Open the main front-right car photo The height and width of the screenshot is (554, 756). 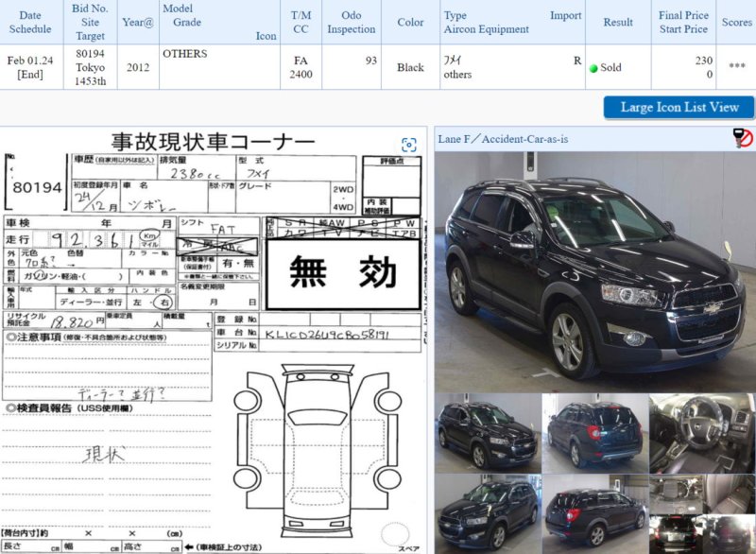click(594, 272)
